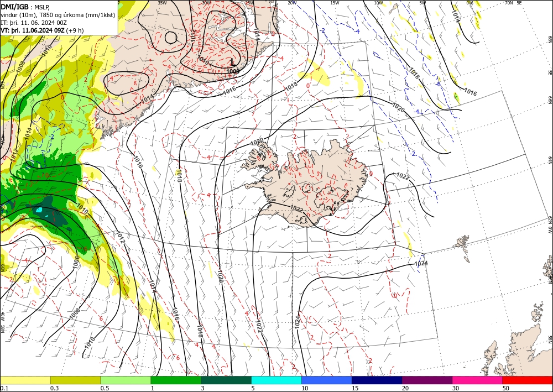Click the '20W' longitude label
The height and width of the screenshot is (392, 553).
pos(292,3)
